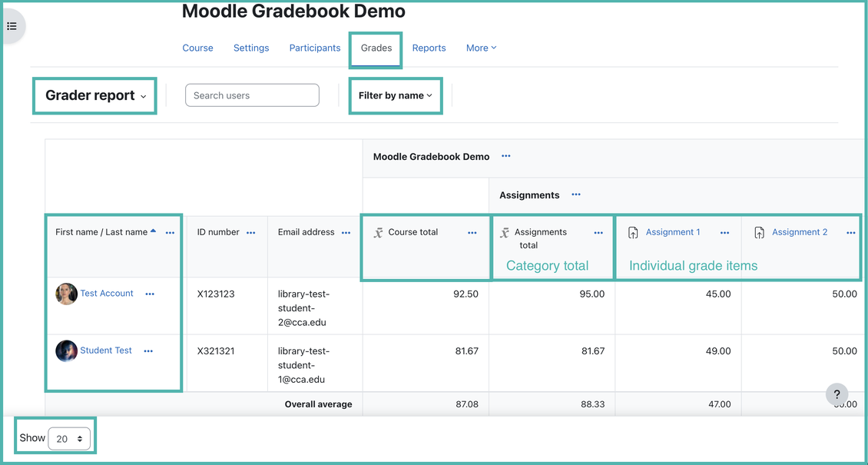This screenshot has width=868, height=465.
Task: Open ID number column actions menu
Action: click(x=250, y=233)
